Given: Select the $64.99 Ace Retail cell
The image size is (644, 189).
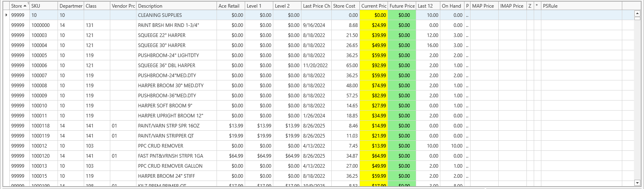Looking at the screenshot, I should (x=231, y=156).
